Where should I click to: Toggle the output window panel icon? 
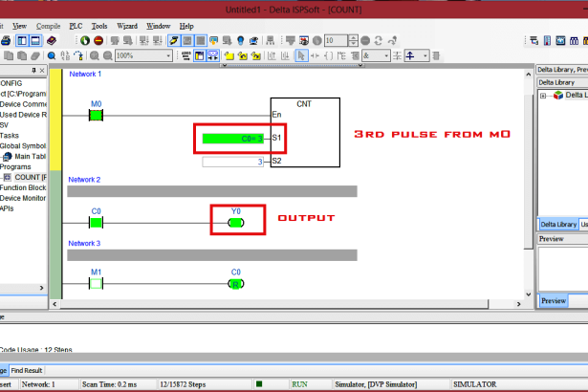(35, 40)
